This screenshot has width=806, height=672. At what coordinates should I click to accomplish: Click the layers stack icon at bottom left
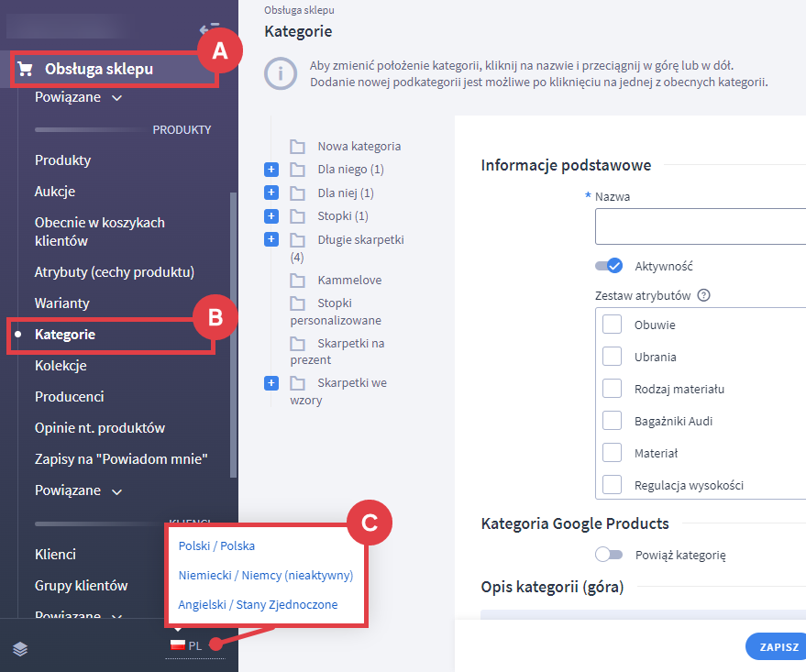(20, 649)
